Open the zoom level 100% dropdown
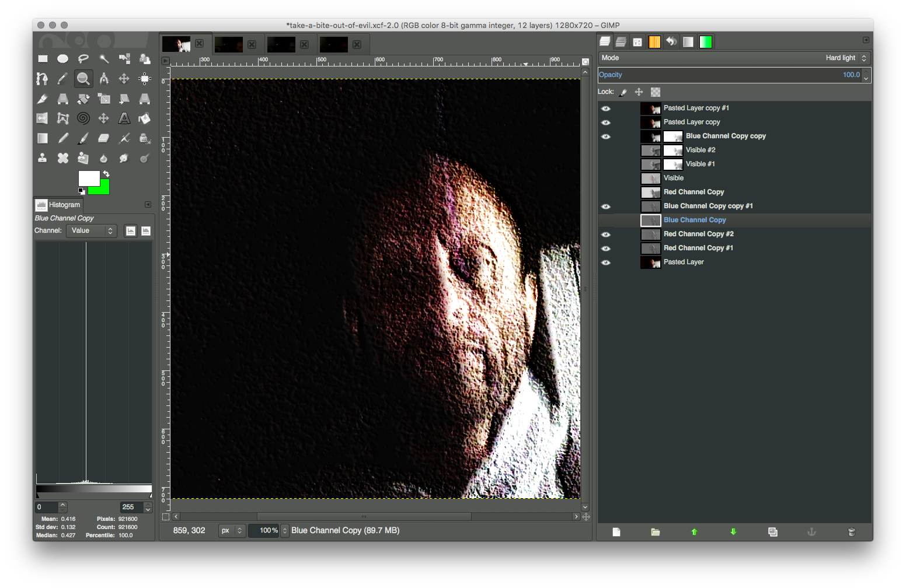This screenshot has width=906, height=588. click(285, 531)
